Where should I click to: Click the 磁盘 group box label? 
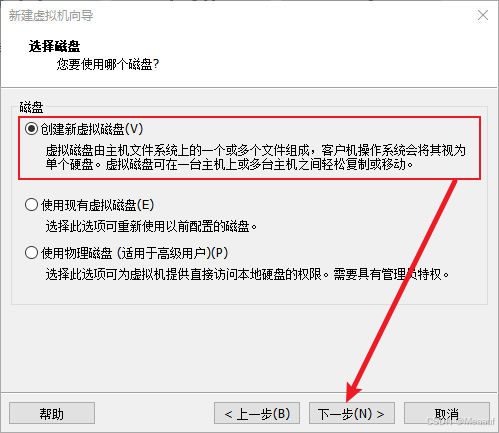31,107
